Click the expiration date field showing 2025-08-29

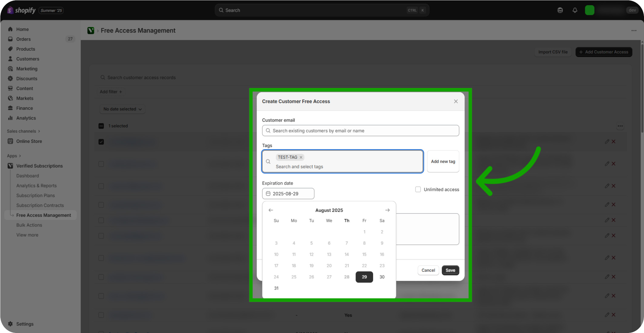pos(288,193)
